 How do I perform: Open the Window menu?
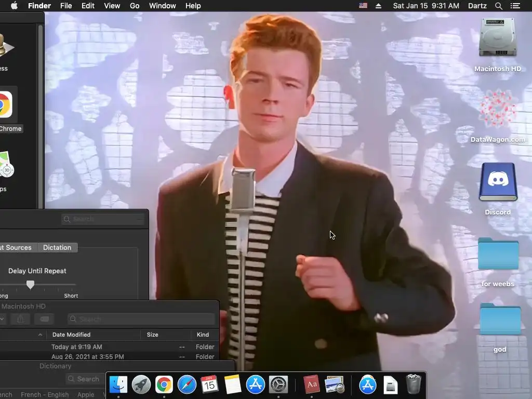pos(163,6)
